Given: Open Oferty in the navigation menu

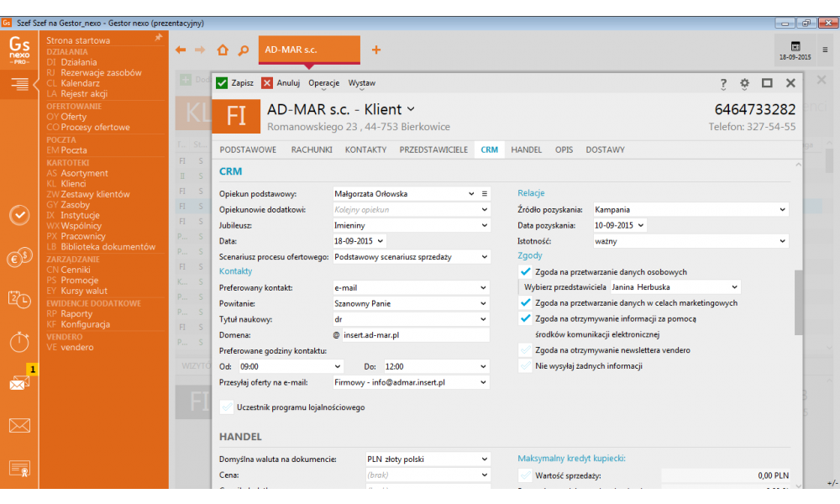Looking at the screenshot, I should [x=73, y=117].
